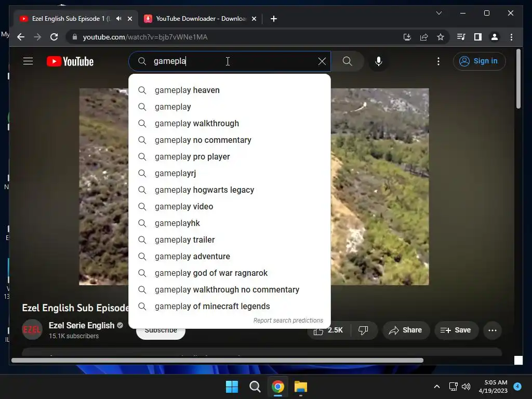Like the video (2.5K)
532x399 pixels.
(x=328, y=330)
